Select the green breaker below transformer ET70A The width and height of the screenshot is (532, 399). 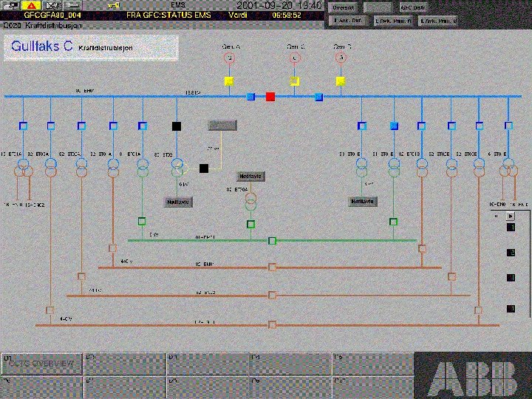[x=250, y=225]
